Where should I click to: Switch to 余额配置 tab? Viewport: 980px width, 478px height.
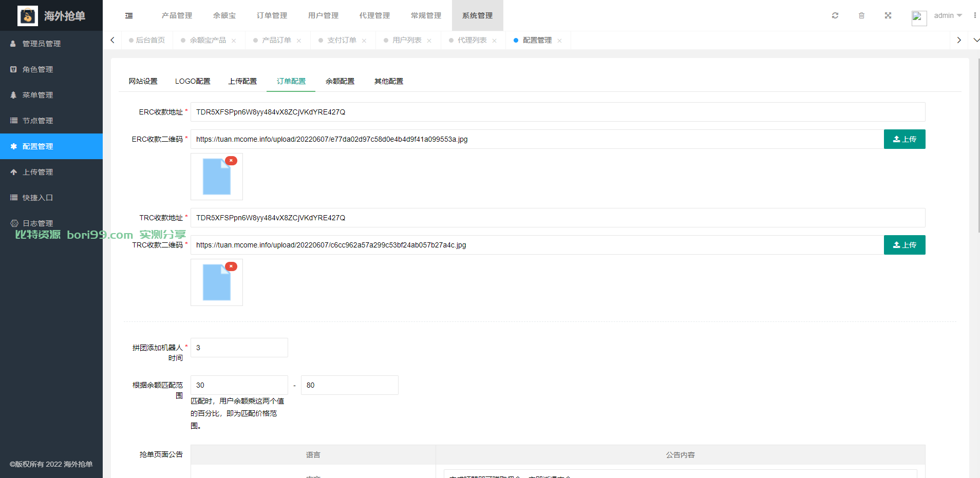point(340,81)
